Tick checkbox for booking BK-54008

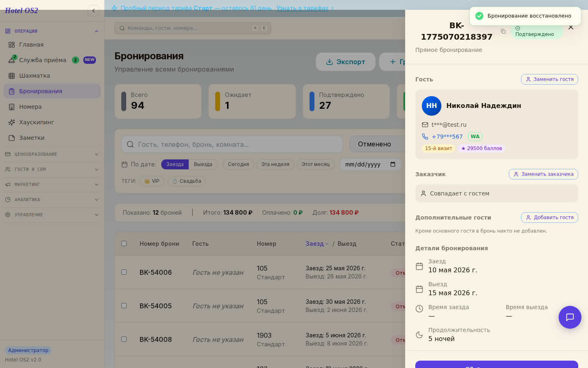click(124, 339)
